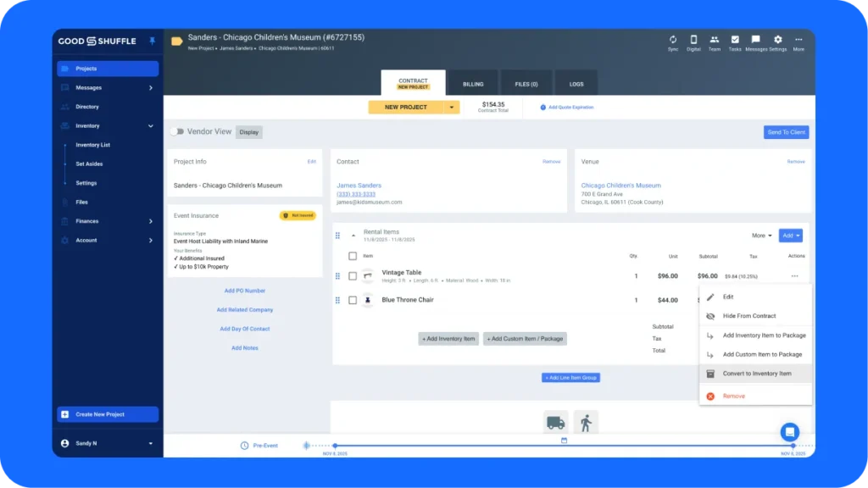The height and width of the screenshot is (488, 868).
Task: Select the walking person pickup icon
Action: pos(586,422)
